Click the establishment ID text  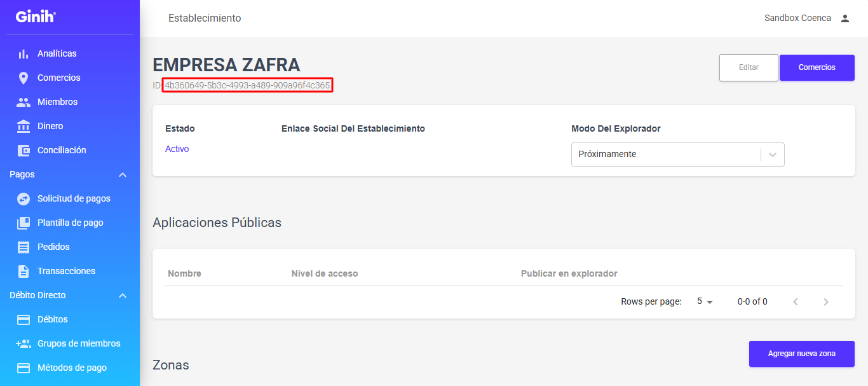pos(247,85)
